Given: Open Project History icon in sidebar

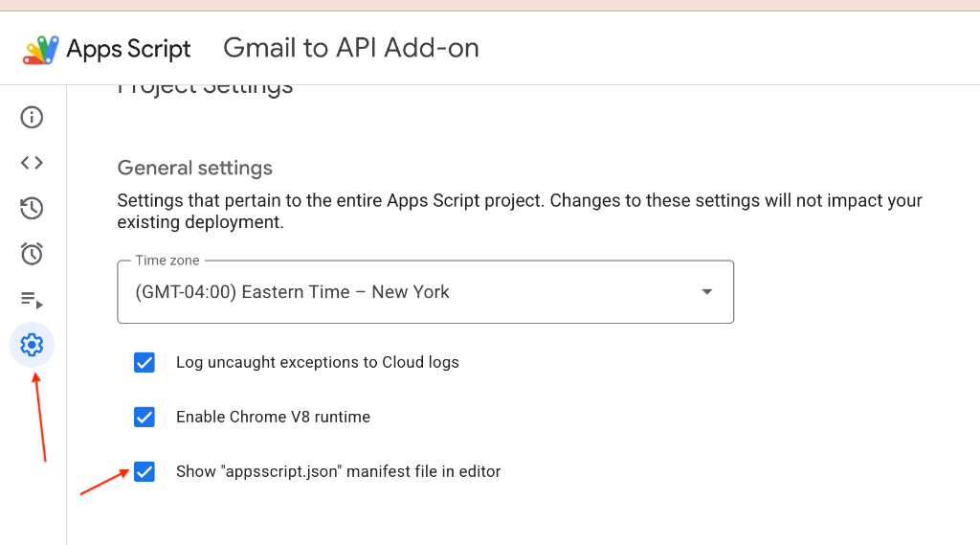Looking at the screenshot, I should click(x=32, y=209).
